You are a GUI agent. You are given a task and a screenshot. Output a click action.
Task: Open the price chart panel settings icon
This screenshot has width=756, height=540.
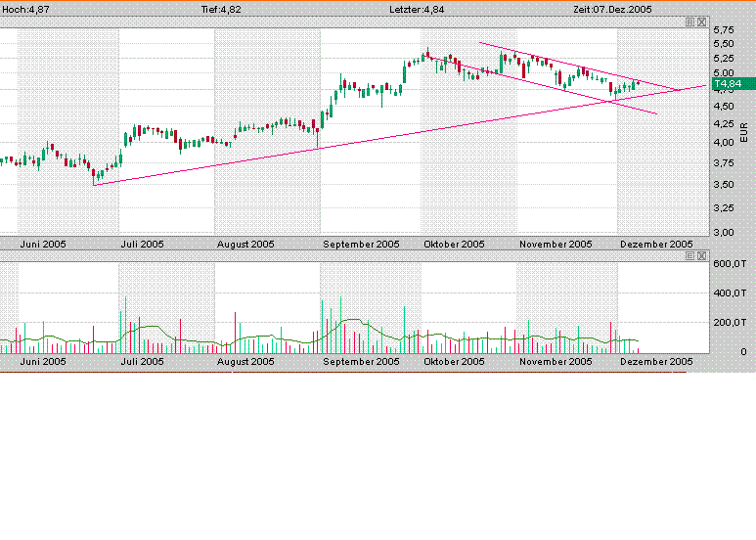(689, 22)
